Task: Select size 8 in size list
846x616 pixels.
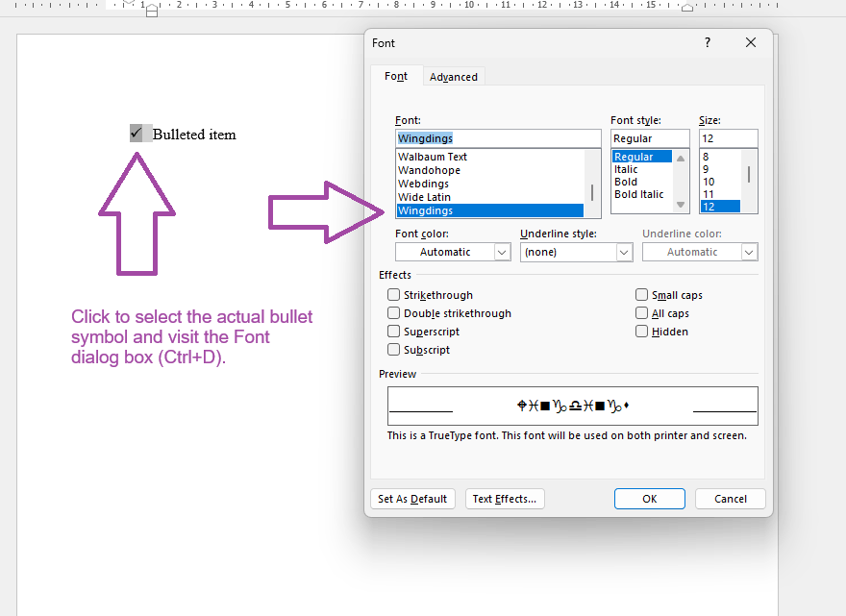Action: pyautogui.click(x=720, y=157)
